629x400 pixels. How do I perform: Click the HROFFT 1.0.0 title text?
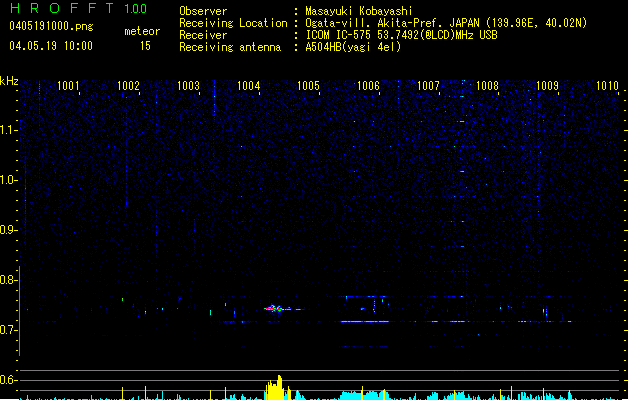point(78,8)
